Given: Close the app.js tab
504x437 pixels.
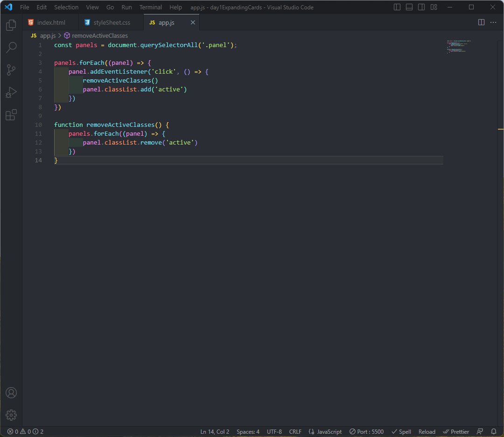Looking at the screenshot, I should click(x=193, y=22).
